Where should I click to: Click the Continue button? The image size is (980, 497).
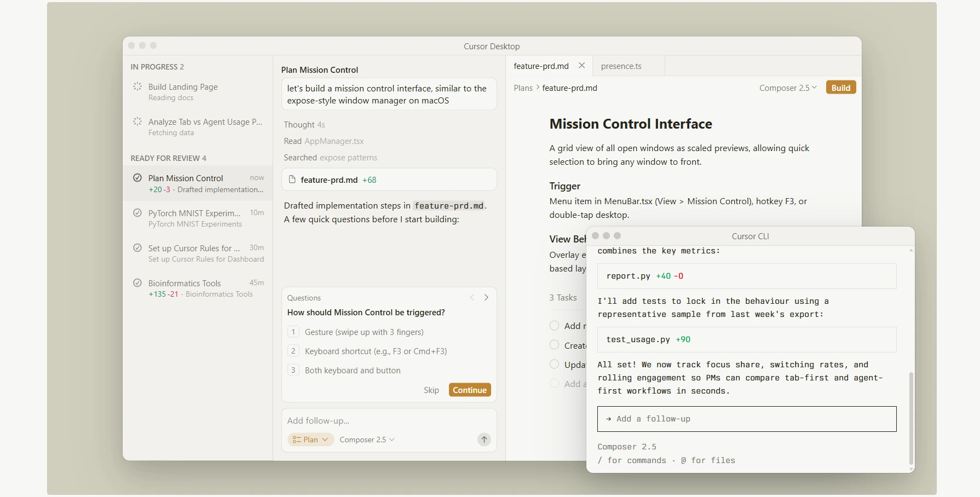[x=470, y=390]
